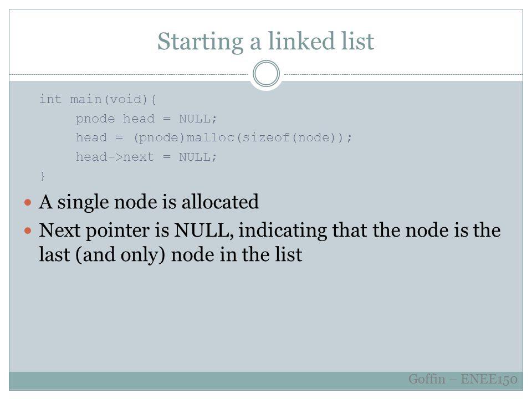Screen dimensions: 532x399
Task: Click the teal footer bar
Action: pos(266,381)
